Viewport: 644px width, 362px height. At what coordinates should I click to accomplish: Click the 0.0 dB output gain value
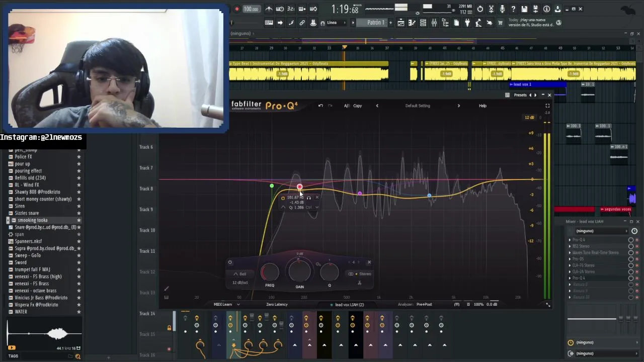492,304
